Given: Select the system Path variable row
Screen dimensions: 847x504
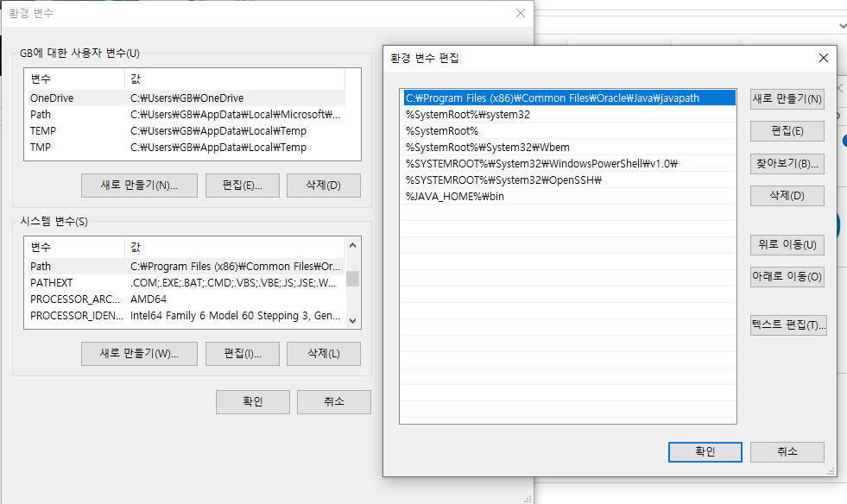Looking at the screenshot, I should point(186,267).
